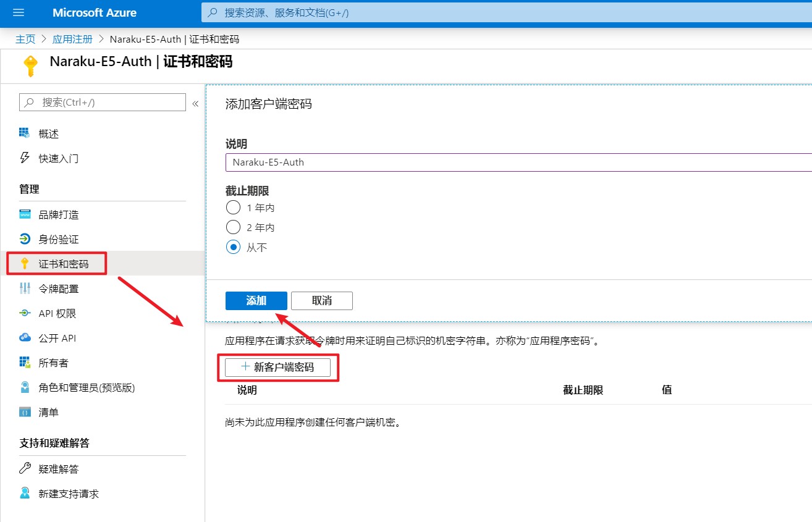Click the key icon in sidebar
812x522 pixels.
[25, 264]
